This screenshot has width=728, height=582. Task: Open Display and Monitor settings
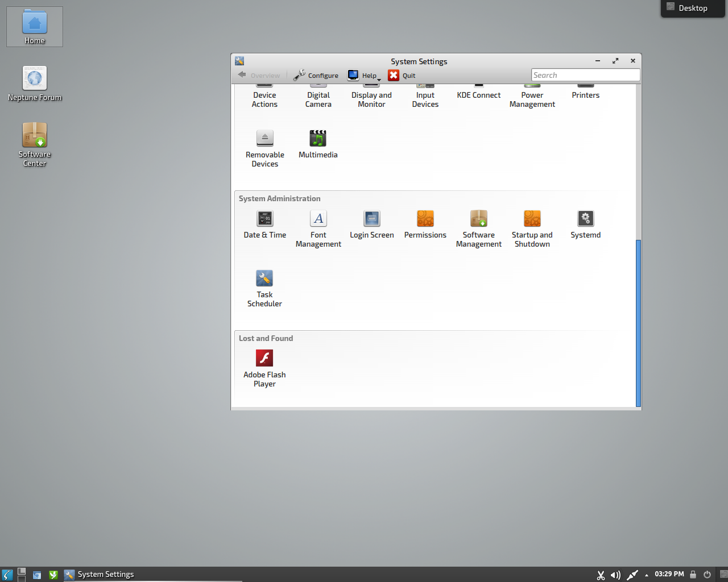coord(371,98)
